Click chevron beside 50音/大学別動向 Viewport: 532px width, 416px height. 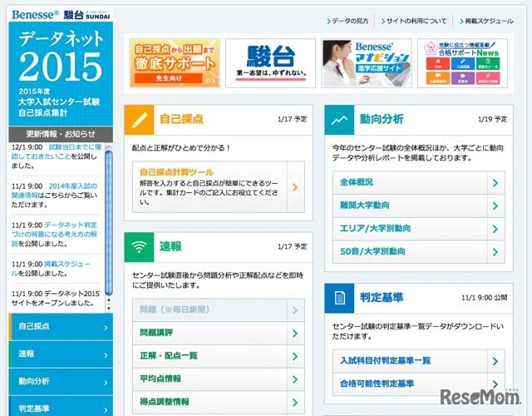495,252
